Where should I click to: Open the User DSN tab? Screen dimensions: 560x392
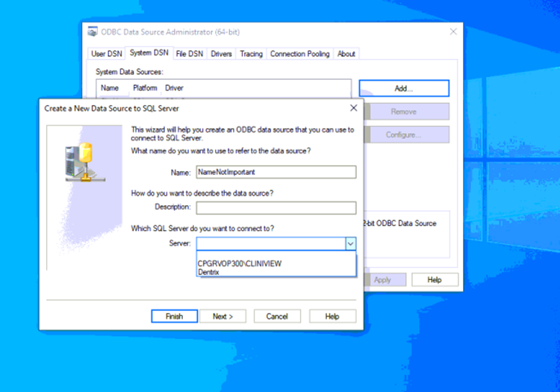[107, 54]
